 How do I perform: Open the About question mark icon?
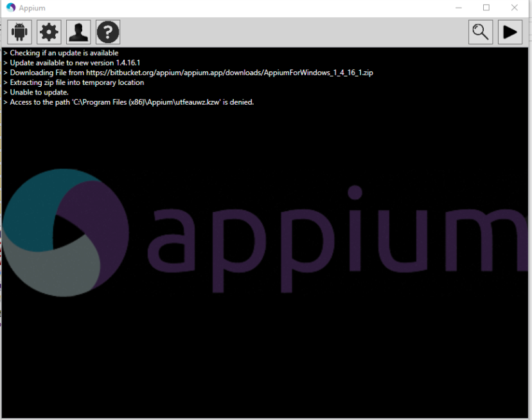(108, 32)
